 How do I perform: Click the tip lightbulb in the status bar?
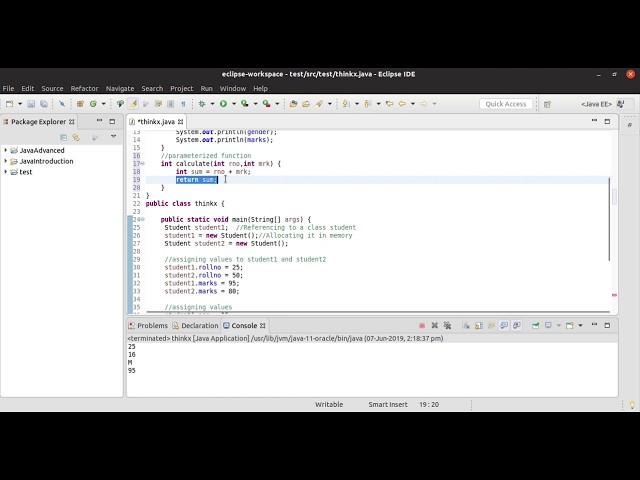(632, 404)
